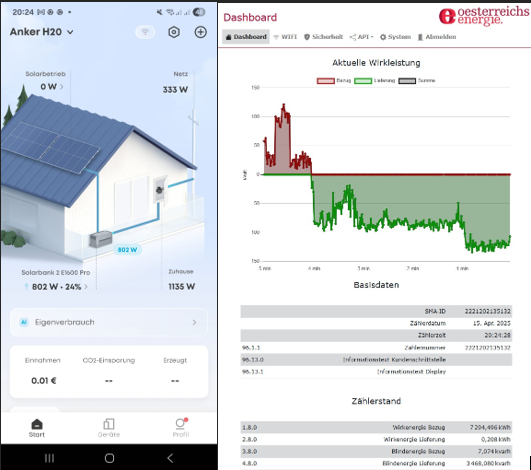Screen dimensions: 531x470
Task: Click the Informationstext Display row
Action: pyautogui.click(x=376, y=372)
